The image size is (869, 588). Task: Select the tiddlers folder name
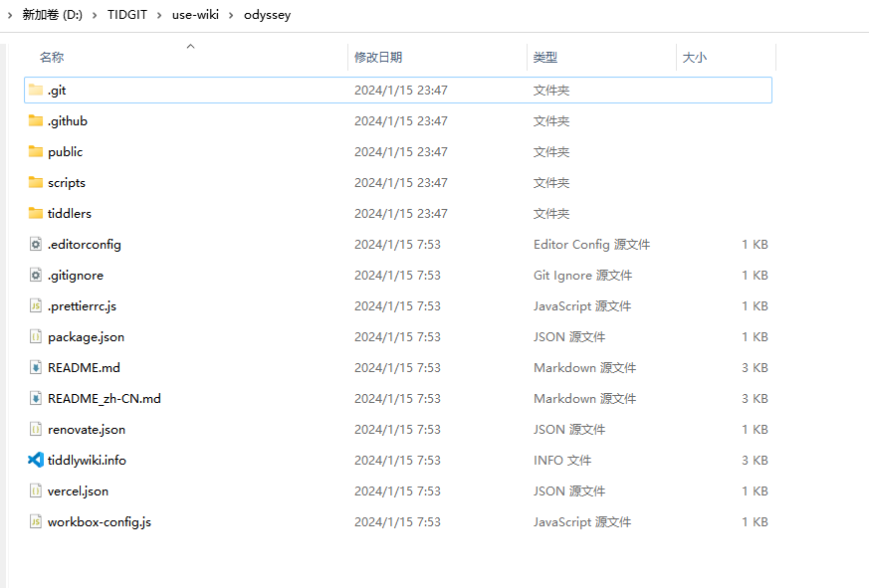(x=70, y=213)
